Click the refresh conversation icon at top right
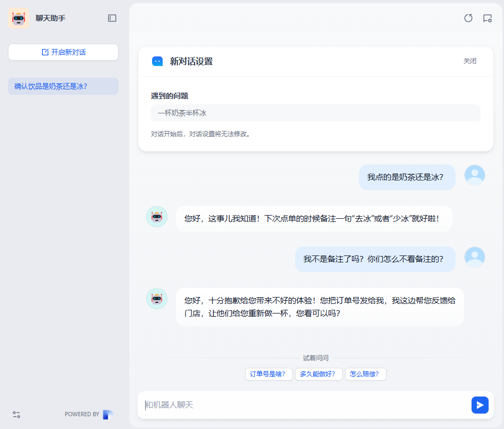504x429 pixels. pos(468,18)
